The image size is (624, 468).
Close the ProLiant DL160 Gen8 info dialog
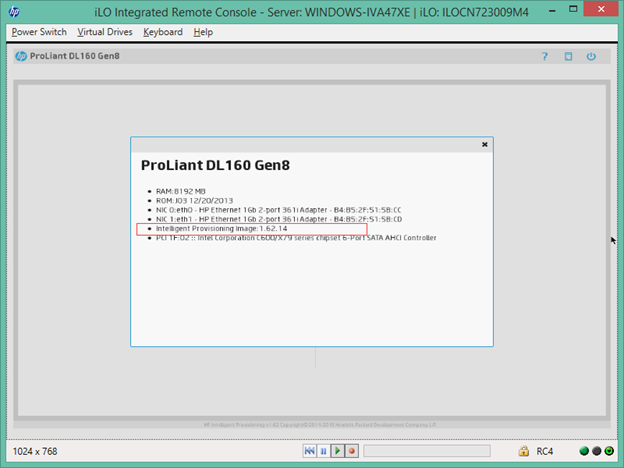[x=485, y=144]
